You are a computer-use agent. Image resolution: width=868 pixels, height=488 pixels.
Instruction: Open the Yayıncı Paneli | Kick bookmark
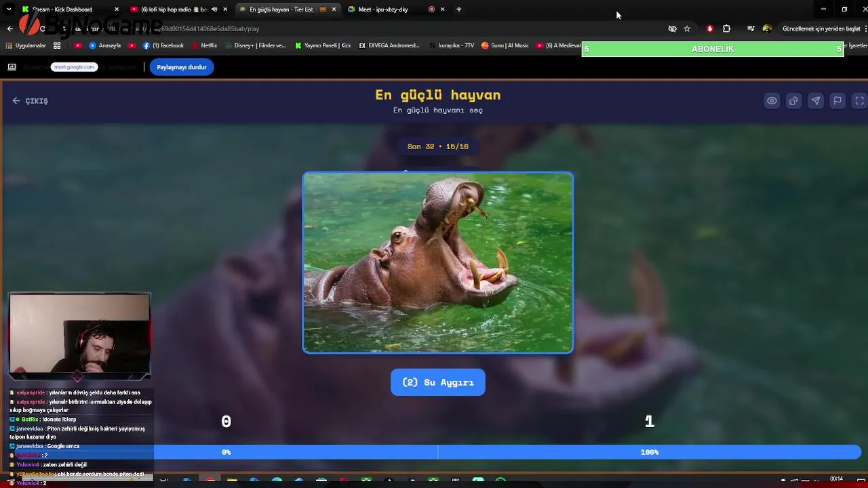pyautogui.click(x=323, y=45)
